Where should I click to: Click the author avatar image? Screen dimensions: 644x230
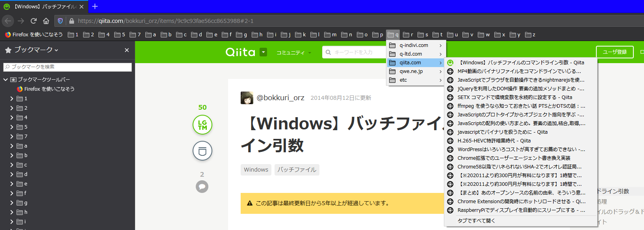247,98
